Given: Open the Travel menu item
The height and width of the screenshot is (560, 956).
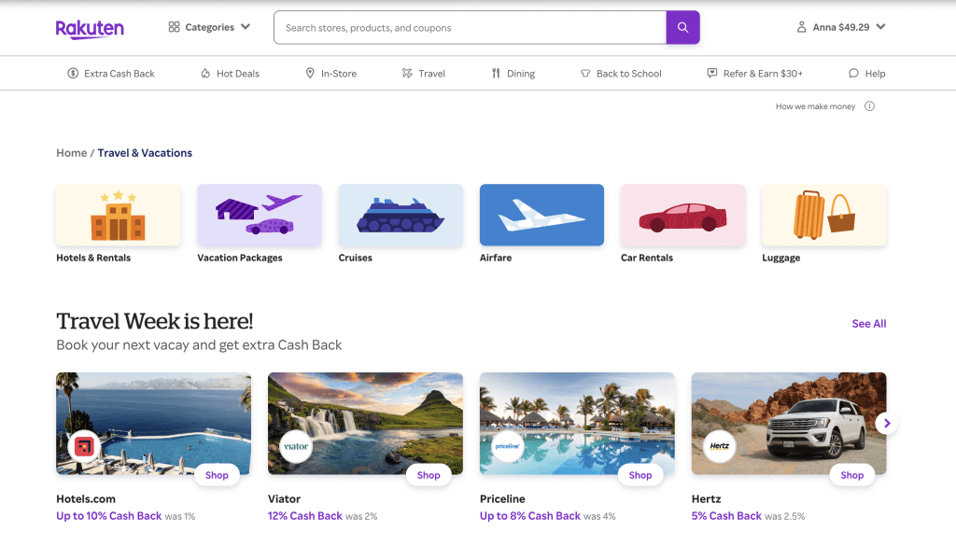Looking at the screenshot, I should [x=424, y=73].
